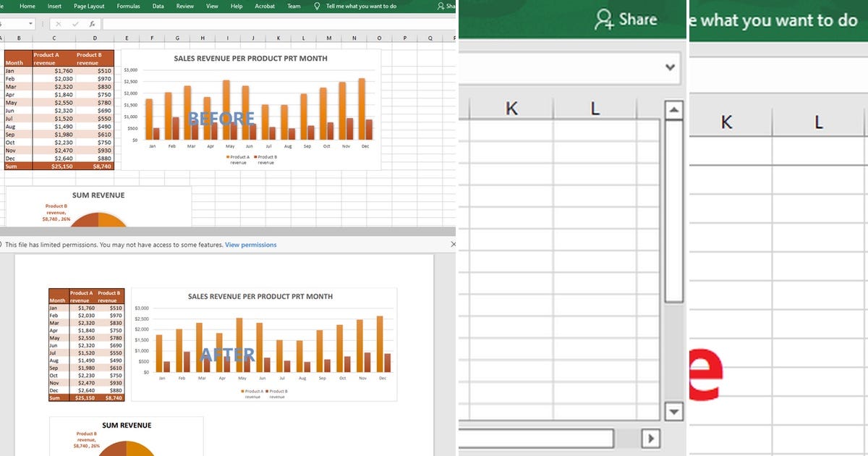Image resolution: width=868 pixels, height=456 pixels.
Task: Switch to the Formulas tab
Action: tap(128, 6)
